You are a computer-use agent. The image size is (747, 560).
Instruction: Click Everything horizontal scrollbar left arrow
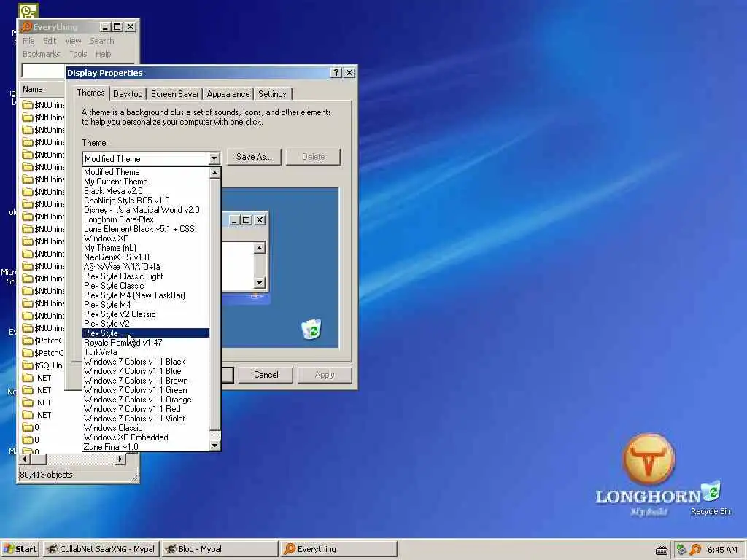(26, 459)
